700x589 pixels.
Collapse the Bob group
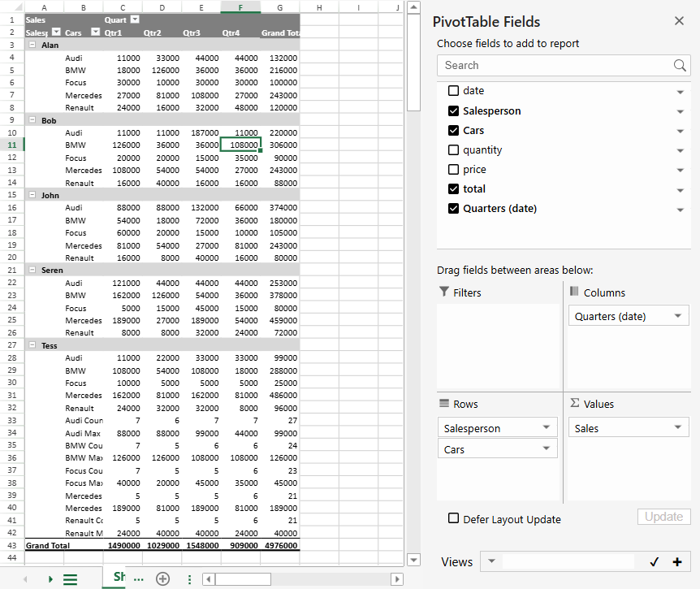(x=32, y=119)
